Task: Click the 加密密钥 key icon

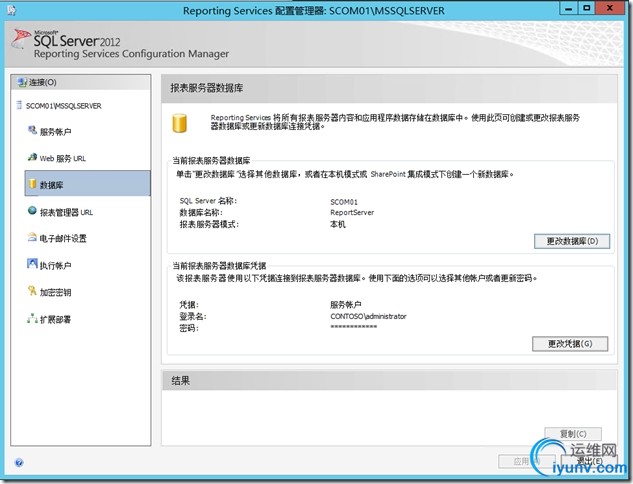Action: [32, 291]
